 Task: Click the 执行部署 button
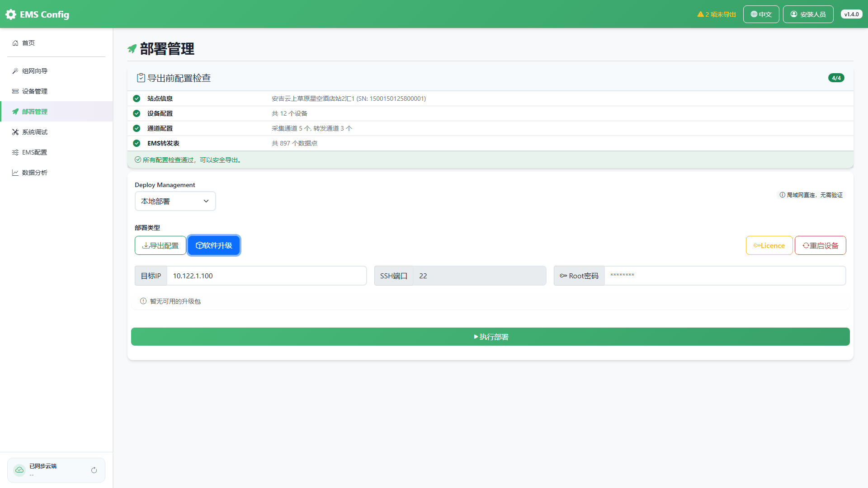(491, 337)
